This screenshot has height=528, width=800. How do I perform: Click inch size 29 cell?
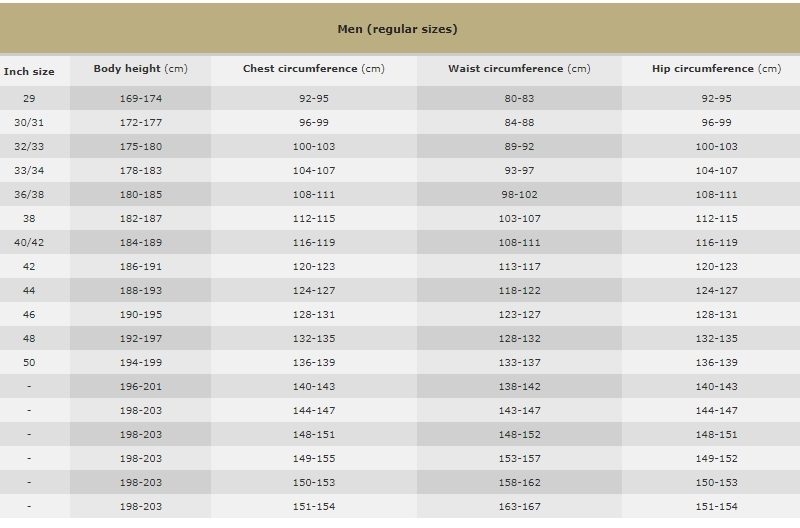(29, 99)
